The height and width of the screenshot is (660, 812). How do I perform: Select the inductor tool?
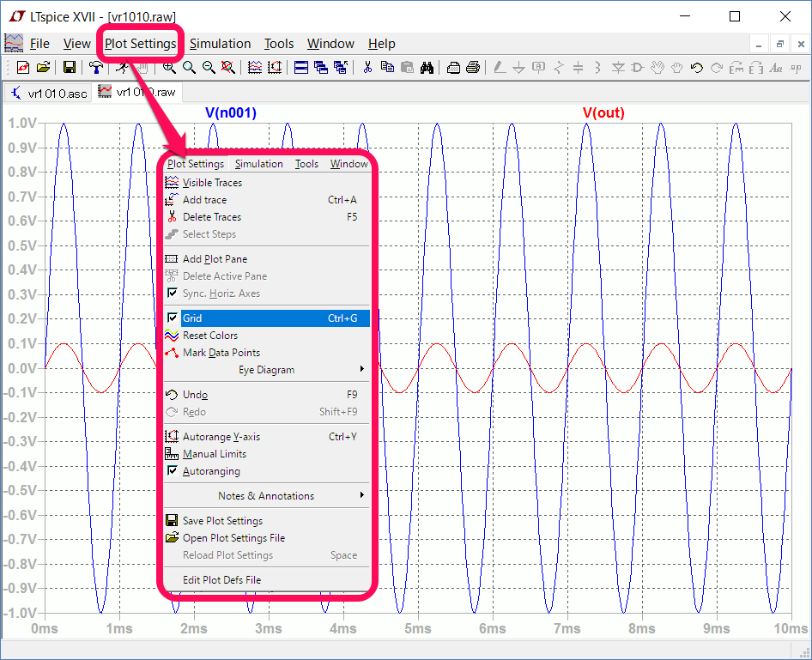597,67
